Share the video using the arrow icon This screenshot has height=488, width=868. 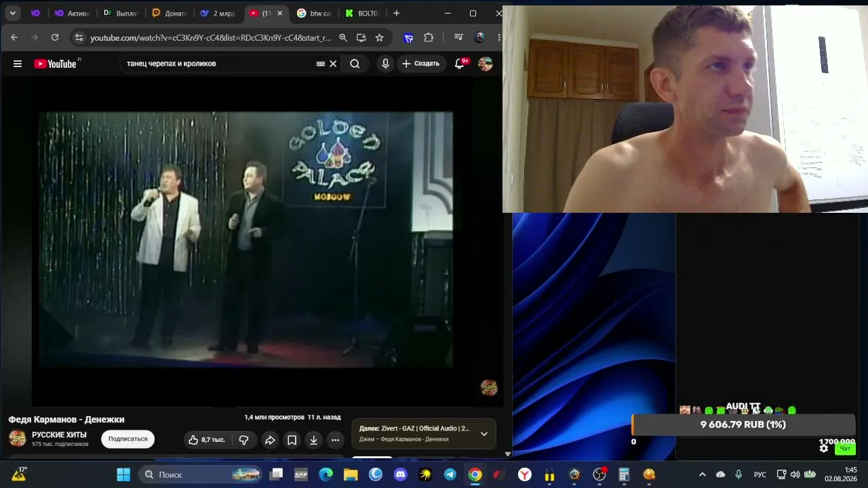point(270,440)
